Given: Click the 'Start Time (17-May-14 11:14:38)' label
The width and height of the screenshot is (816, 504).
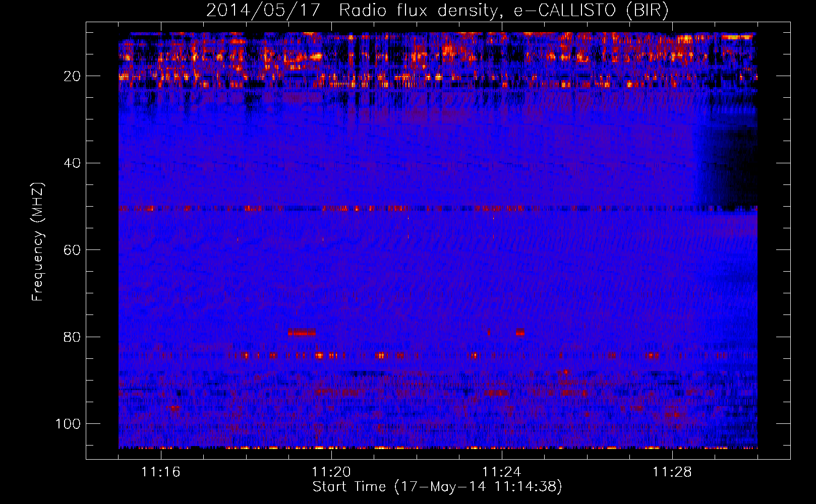Looking at the screenshot, I should click(437, 487).
